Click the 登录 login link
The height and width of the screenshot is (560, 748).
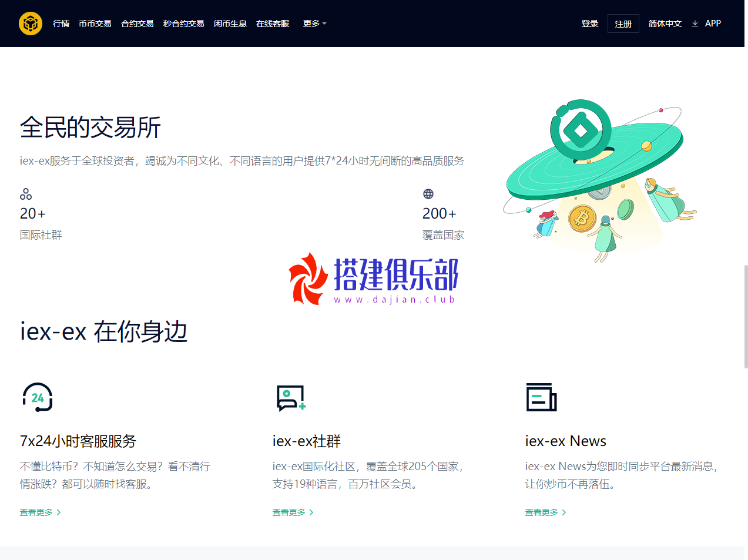tap(590, 24)
